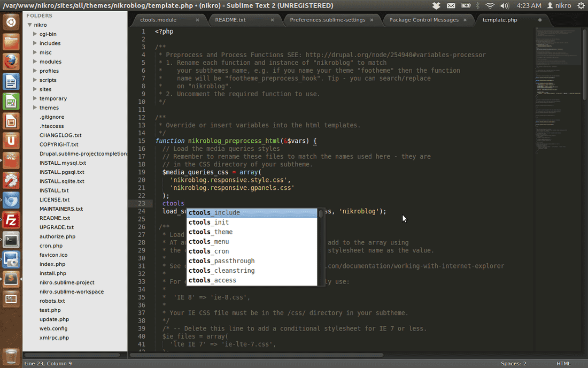Switch to Preferences.sublime-settings tab
Viewport: 588px width, 368px height.
point(327,20)
